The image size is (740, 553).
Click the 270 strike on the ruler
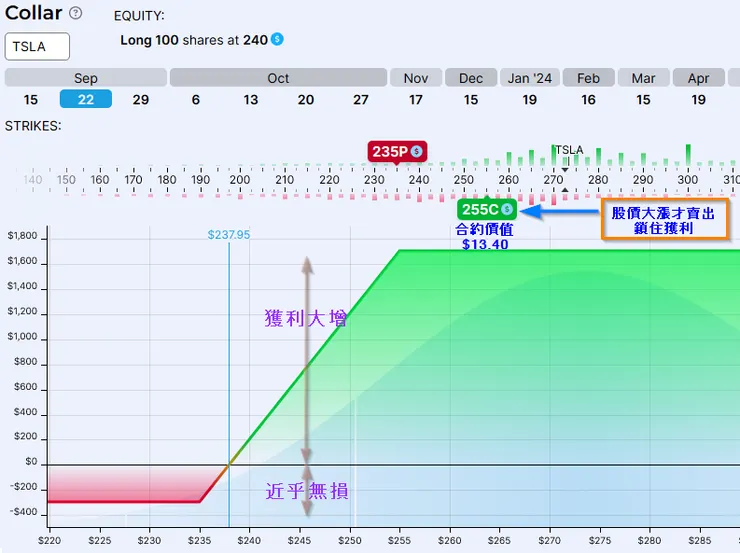pyautogui.click(x=553, y=180)
